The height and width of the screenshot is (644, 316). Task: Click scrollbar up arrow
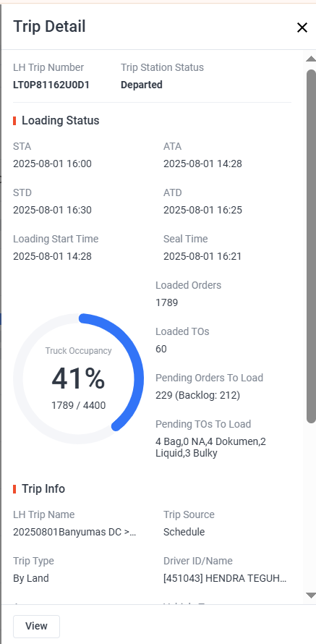(x=311, y=59)
